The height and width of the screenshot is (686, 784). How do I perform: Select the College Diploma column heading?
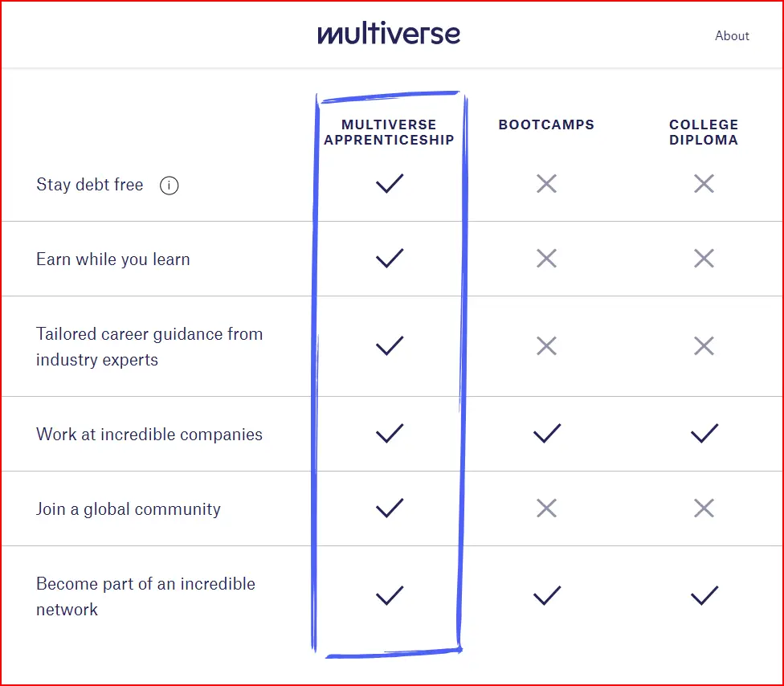tap(704, 132)
